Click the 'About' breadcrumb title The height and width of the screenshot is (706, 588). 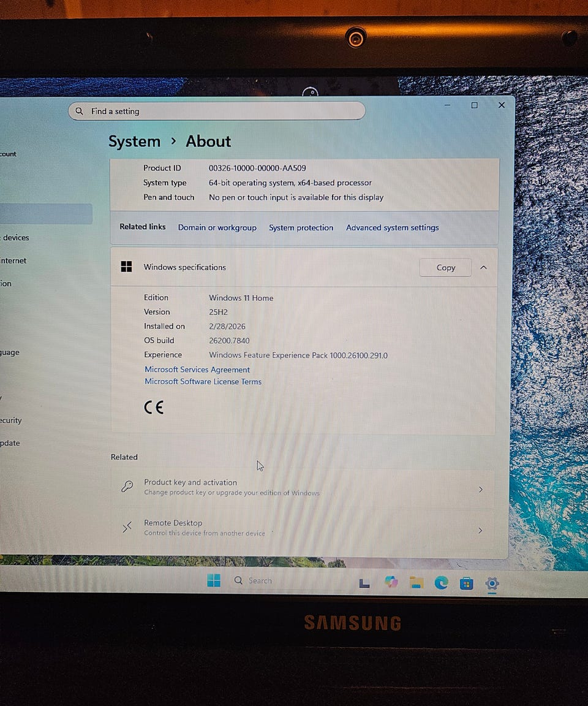(x=208, y=142)
